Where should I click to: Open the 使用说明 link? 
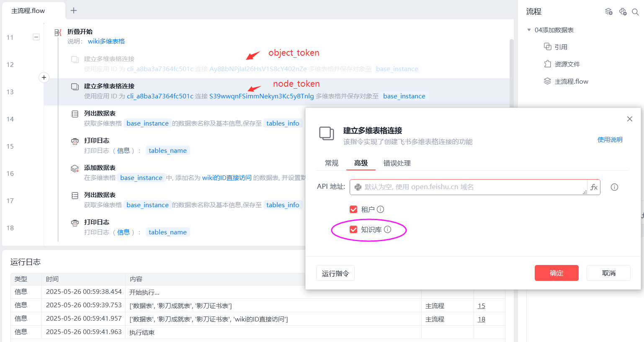click(610, 139)
